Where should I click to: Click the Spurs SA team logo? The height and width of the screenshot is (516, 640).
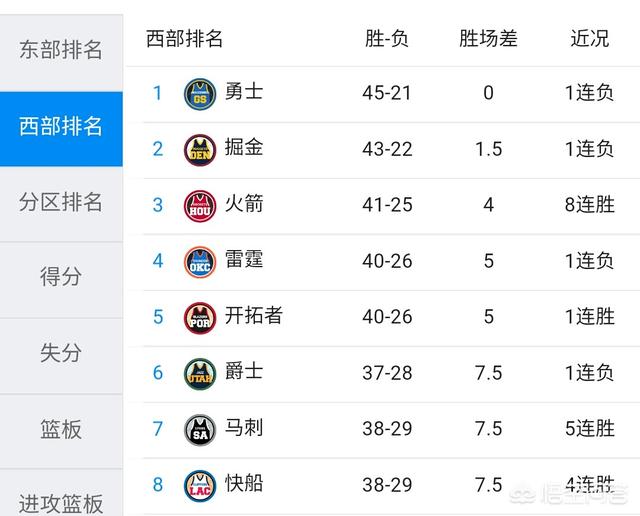tap(200, 430)
